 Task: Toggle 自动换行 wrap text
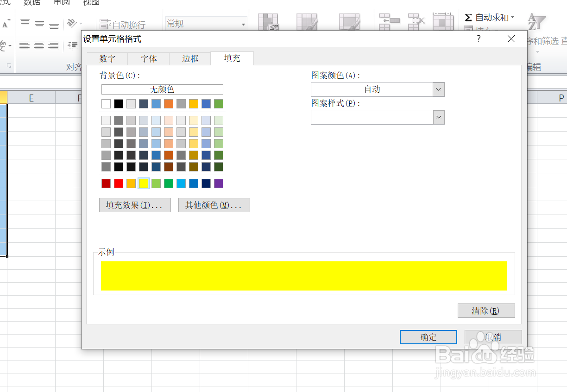pyautogui.click(x=123, y=25)
